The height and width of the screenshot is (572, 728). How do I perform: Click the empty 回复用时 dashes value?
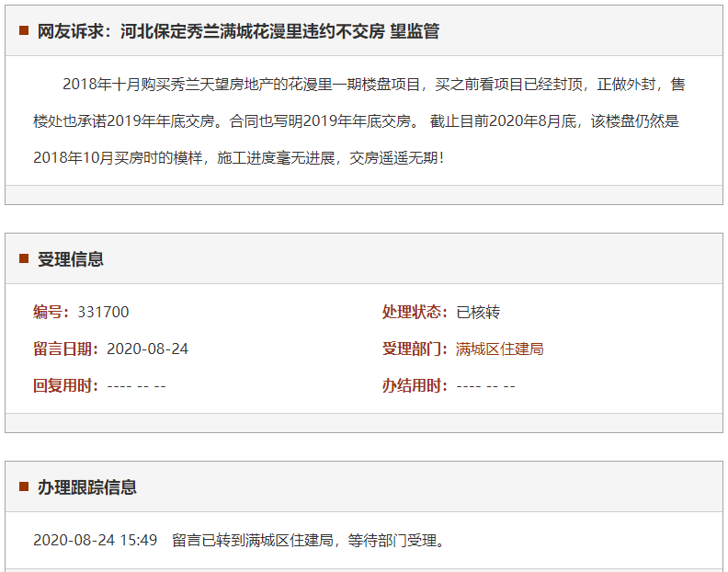tap(136, 385)
